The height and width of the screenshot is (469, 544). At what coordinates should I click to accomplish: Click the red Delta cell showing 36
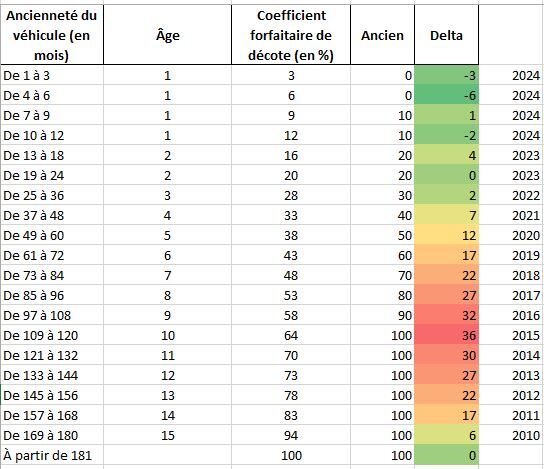click(x=447, y=335)
